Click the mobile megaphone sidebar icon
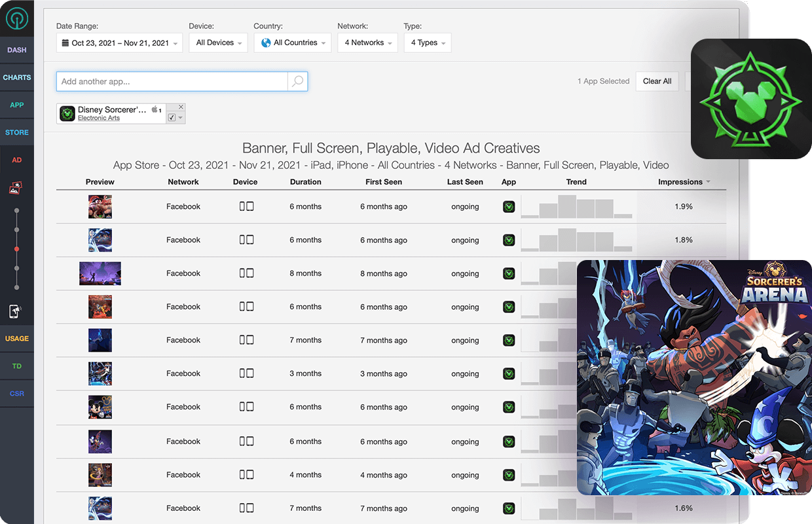The height and width of the screenshot is (524, 812). [16, 312]
